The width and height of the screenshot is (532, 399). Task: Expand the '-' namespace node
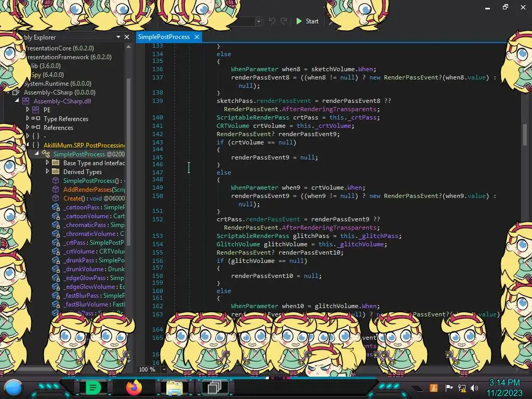click(x=28, y=136)
